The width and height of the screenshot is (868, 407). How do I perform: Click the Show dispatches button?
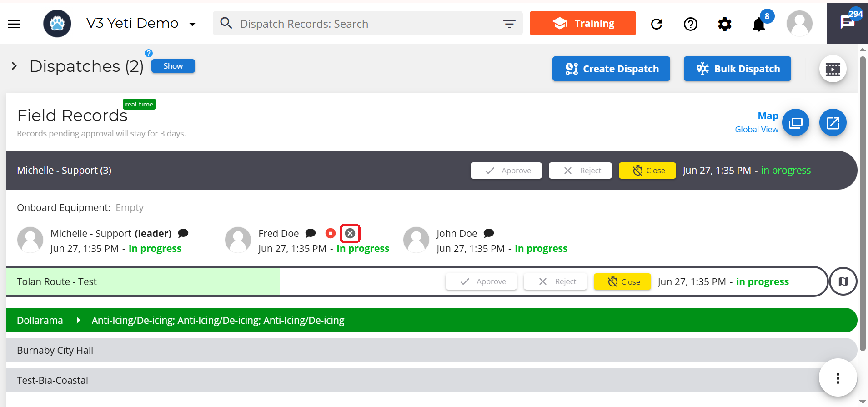point(173,66)
